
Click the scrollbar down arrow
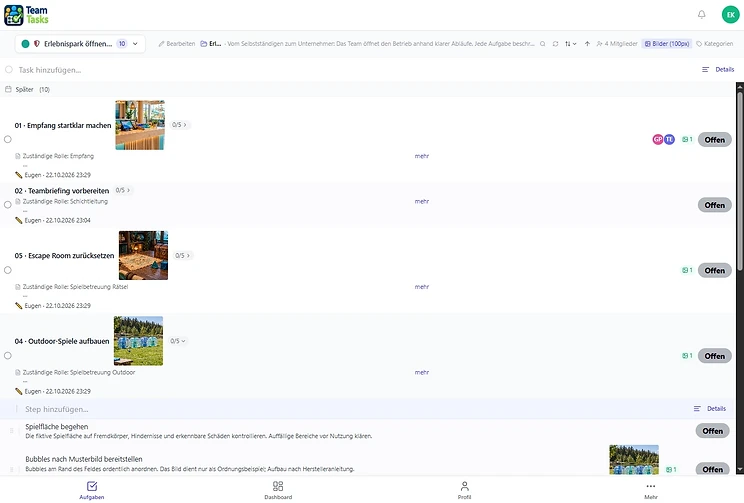[x=740, y=469]
